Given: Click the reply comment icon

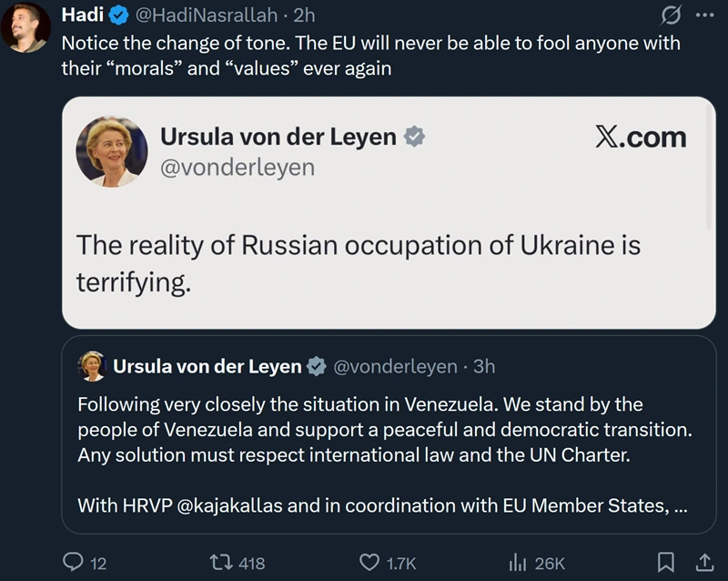Looking at the screenshot, I should 74,563.
